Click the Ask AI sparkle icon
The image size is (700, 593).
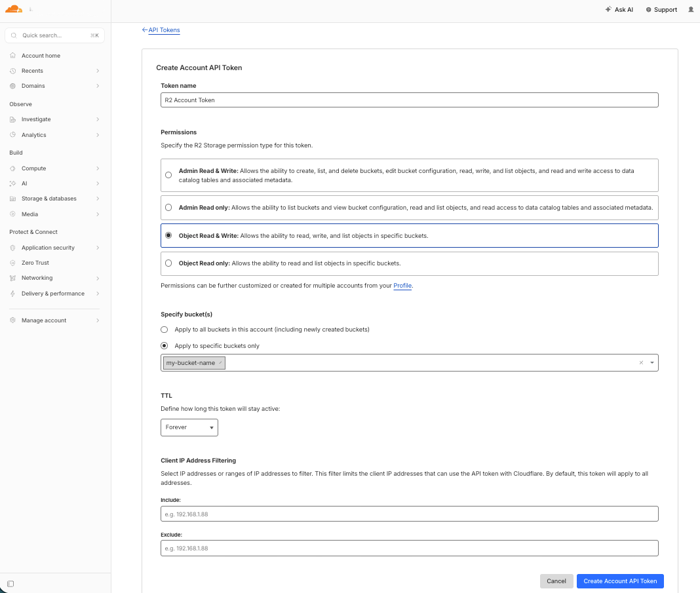(x=608, y=9)
